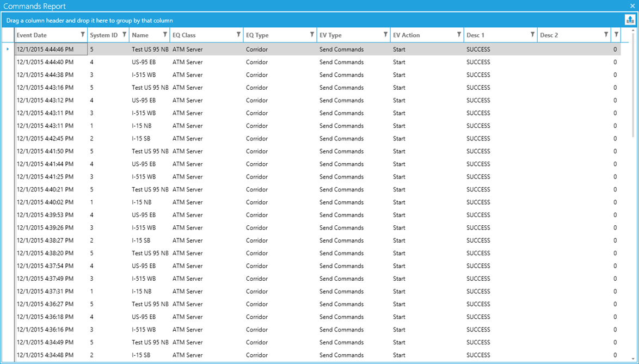Click value 0 in 4:44:40 PM row
This screenshot has height=364, width=639.
click(x=615, y=62)
